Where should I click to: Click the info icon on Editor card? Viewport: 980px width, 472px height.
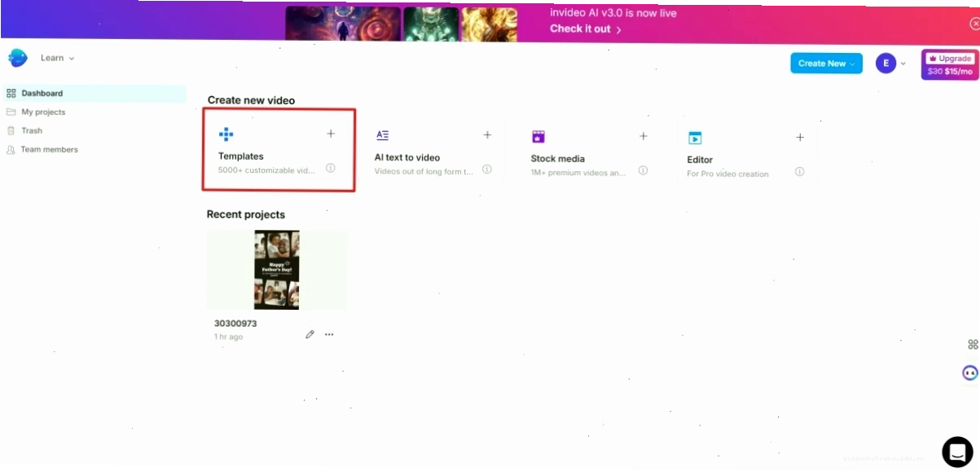799,172
